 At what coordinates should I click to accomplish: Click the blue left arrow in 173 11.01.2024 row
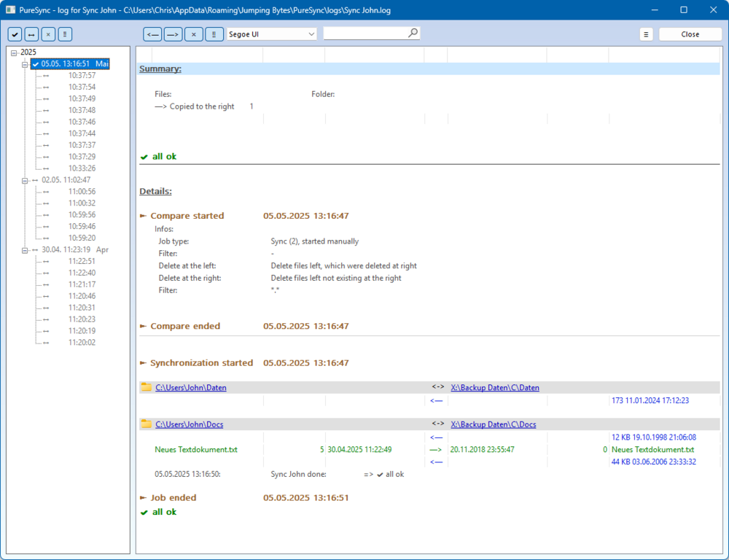pos(436,400)
